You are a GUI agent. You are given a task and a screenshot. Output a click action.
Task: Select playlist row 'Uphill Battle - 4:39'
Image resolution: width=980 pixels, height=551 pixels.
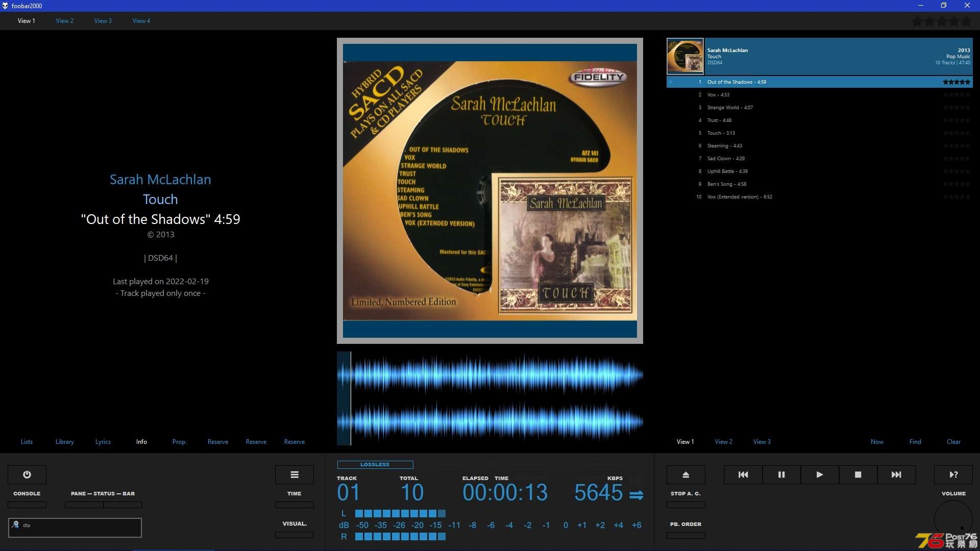[820, 171]
